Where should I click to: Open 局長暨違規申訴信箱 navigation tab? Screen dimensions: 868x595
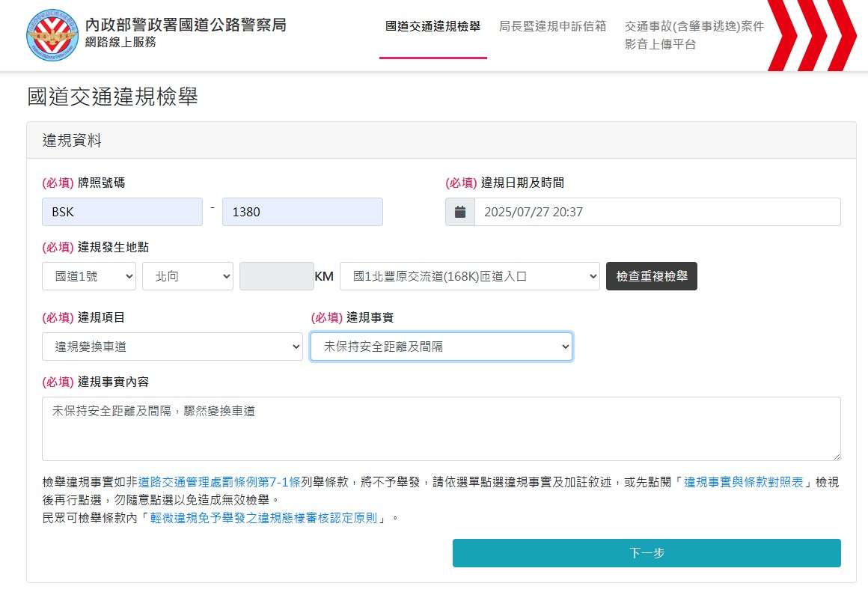552,26
